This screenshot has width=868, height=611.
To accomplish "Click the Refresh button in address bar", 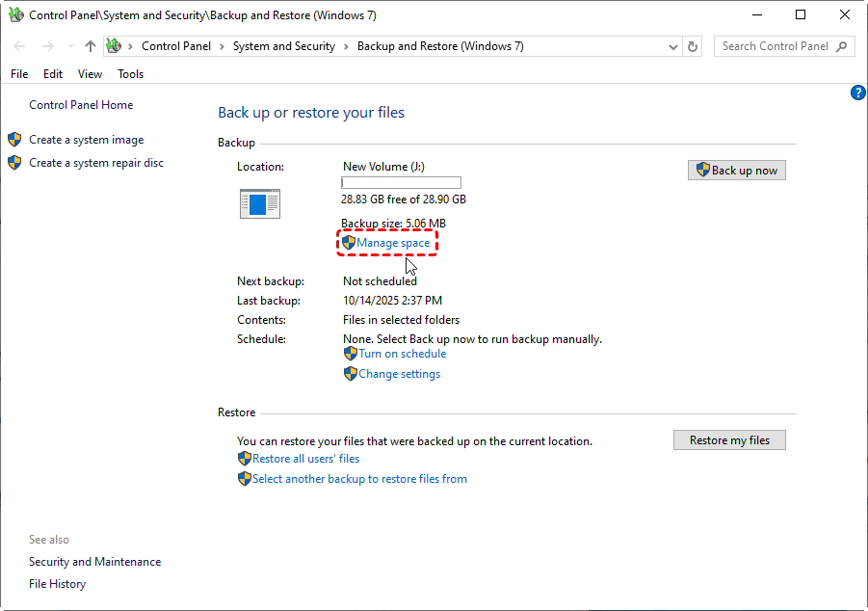I will click(x=693, y=46).
